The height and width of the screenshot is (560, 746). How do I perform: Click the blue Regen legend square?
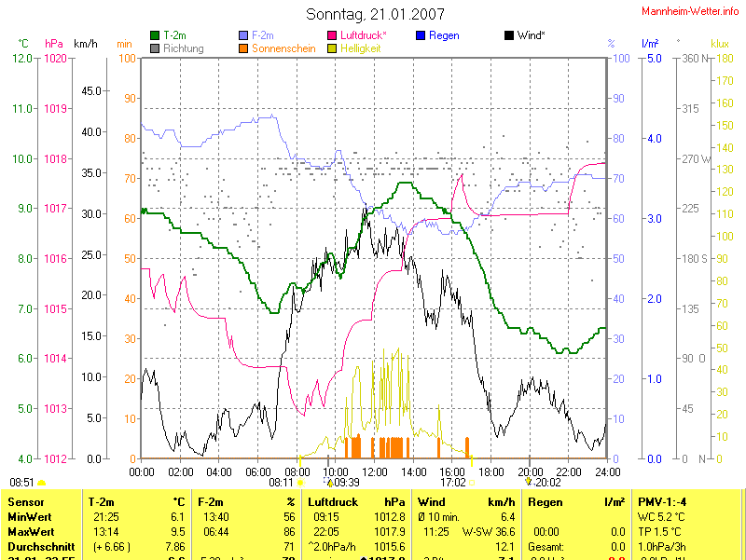pos(421,36)
